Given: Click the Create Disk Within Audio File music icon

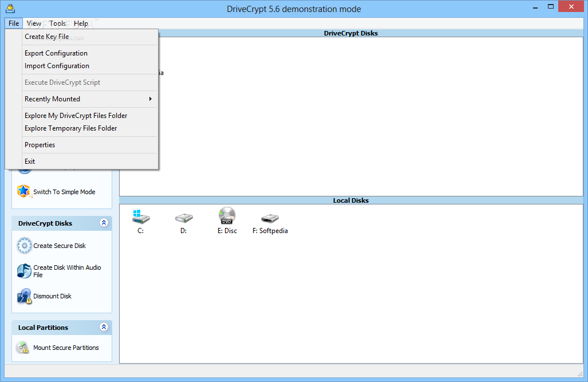Looking at the screenshot, I should pos(24,271).
